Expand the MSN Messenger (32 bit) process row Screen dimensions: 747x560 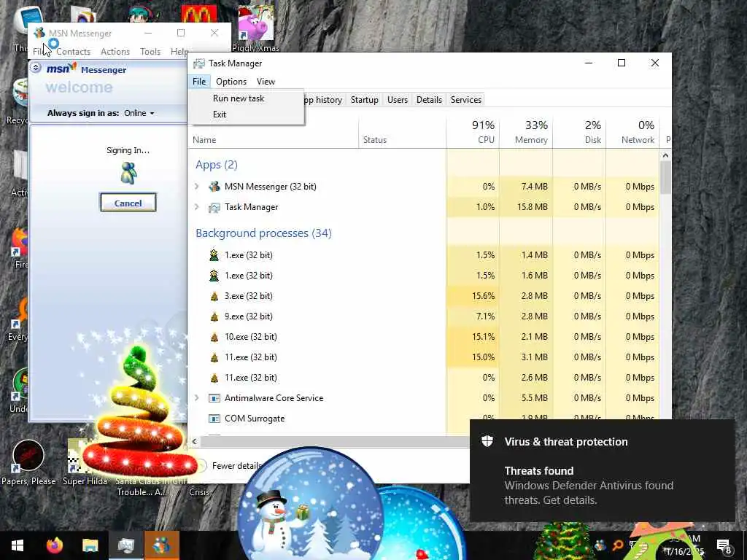pyautogui.click(x=197, y=186)
